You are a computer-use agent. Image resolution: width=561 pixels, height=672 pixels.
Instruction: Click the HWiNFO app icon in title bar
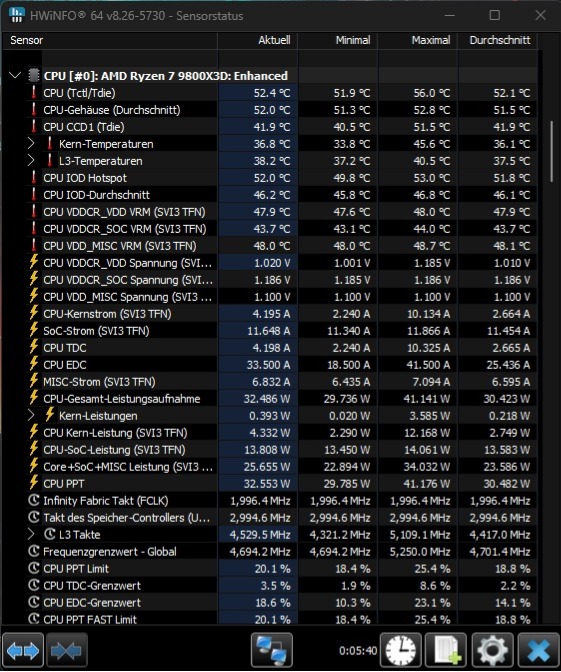(16, 15)
